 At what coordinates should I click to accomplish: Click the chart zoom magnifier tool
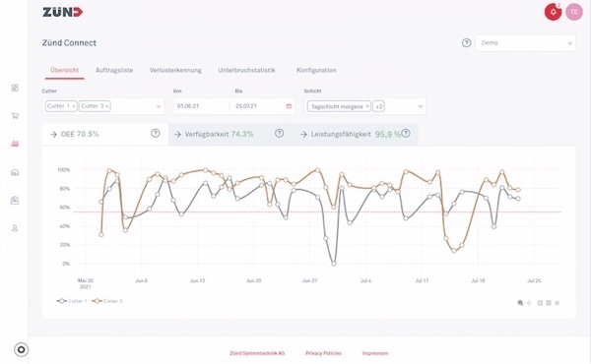pyautogui.click(x=520, y=303)
